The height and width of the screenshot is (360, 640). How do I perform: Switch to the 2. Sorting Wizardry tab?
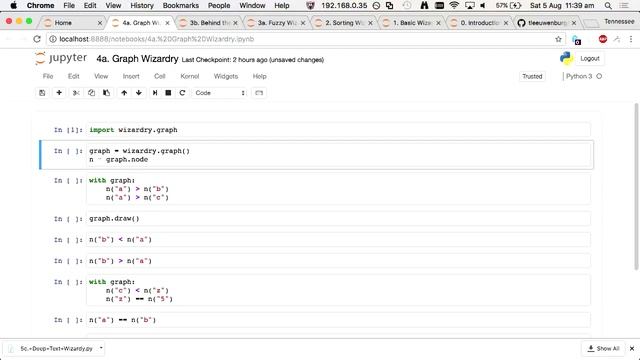pos(344,23)
